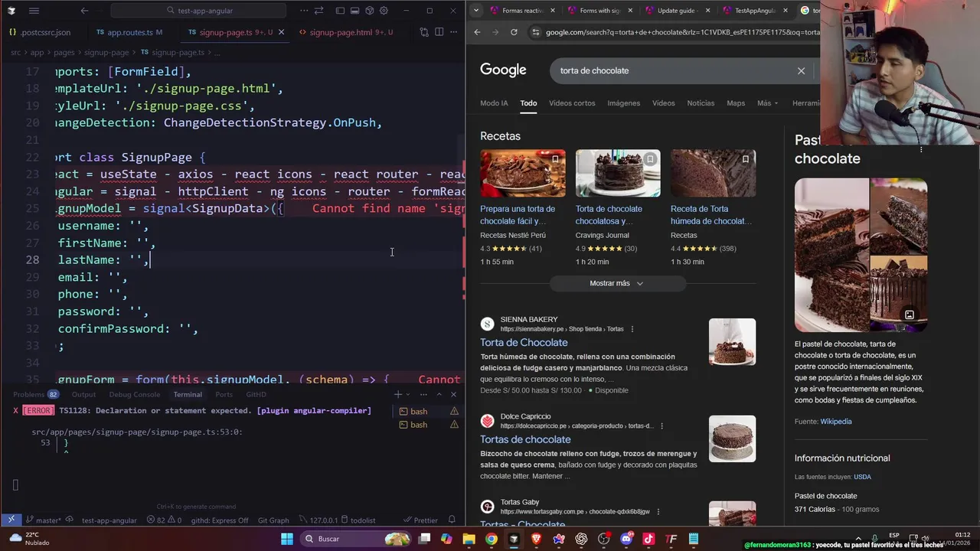Open the Debug Console panel tab
The width and height of the screenshot is (980, 551).
(x=134, y=394)
